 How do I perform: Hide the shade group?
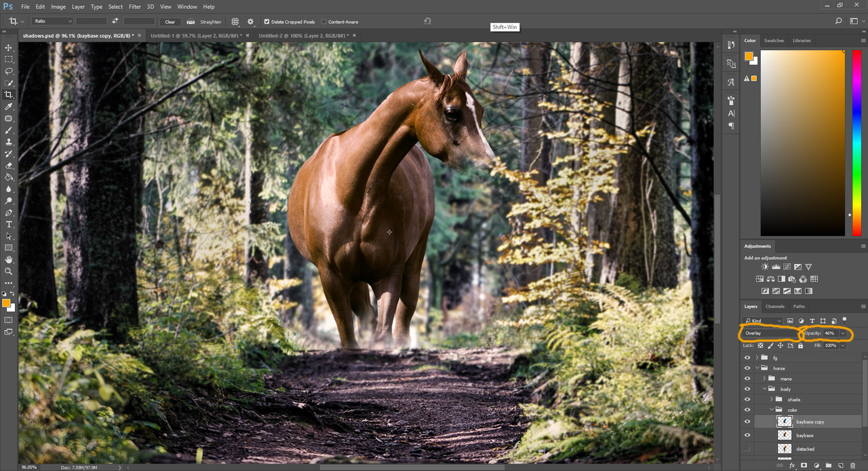(x=747, y=400)
